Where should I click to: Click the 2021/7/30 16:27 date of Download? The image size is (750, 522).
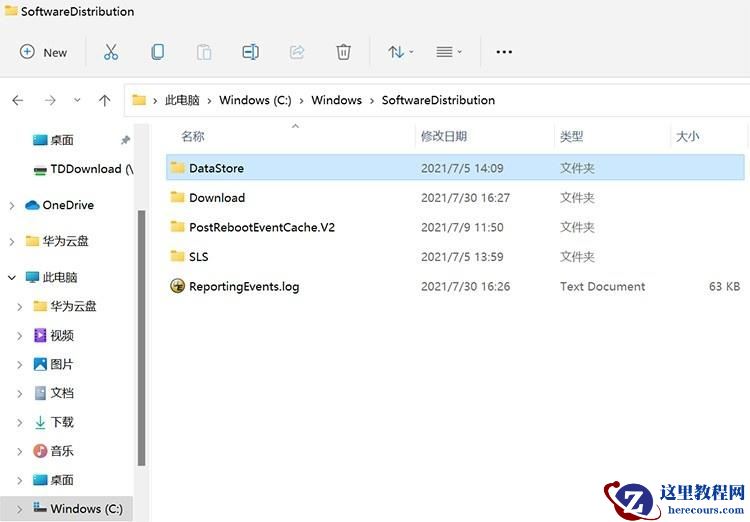(465, 198)
